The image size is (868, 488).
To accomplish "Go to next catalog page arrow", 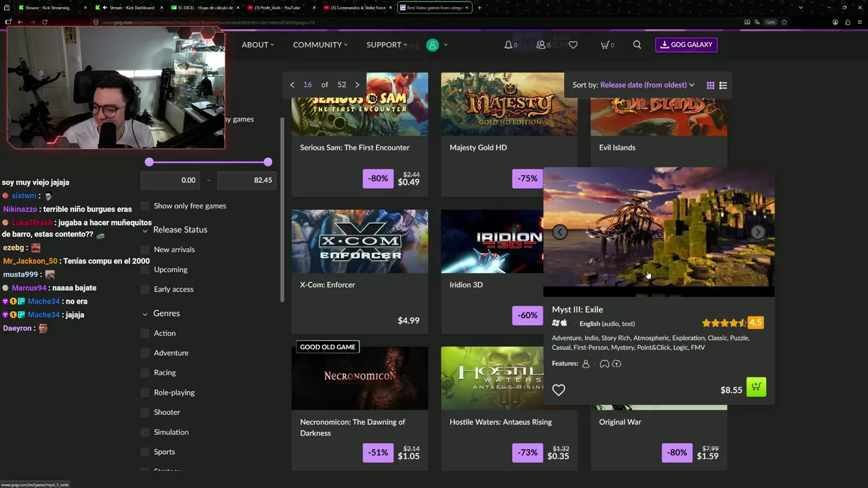I will coord(357,85).
